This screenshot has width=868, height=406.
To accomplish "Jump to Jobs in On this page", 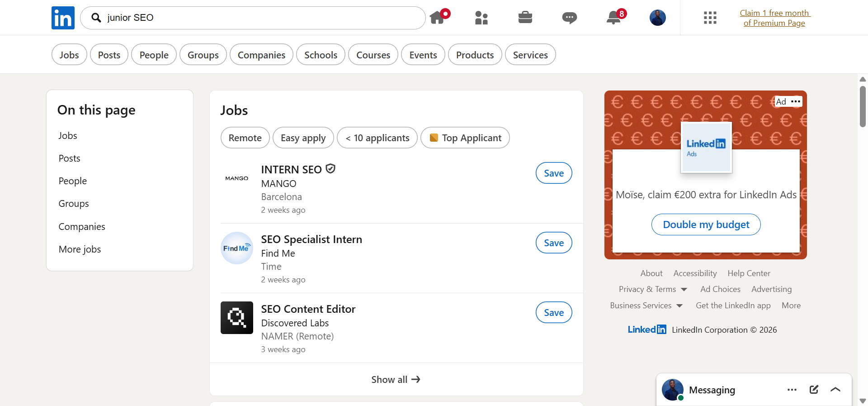I will point(68,136).
